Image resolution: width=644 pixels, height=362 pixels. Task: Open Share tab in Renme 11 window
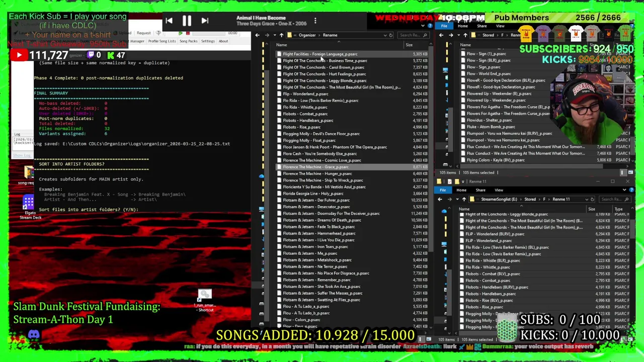480,190
